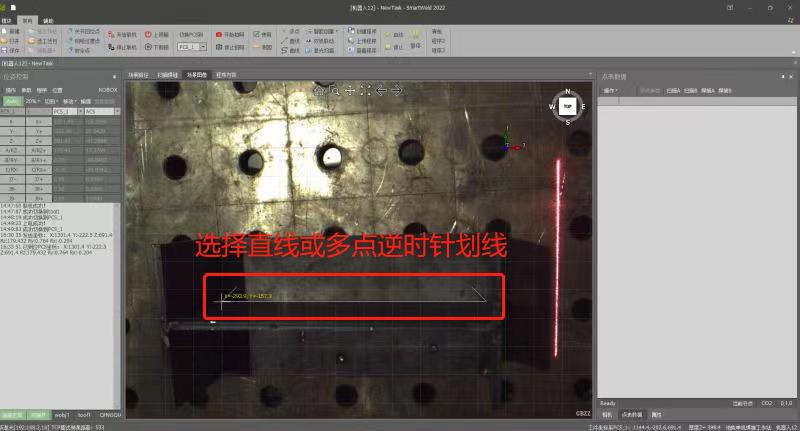This screenshot has width=800, height=431.
Task: Click the red start camera icon
Action: (219, 35)
